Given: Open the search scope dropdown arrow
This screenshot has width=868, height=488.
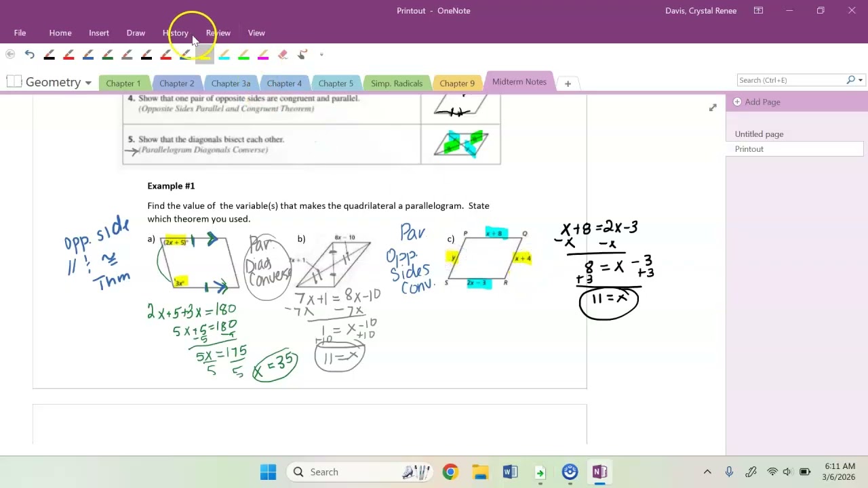Looking at the screenshot, I should click(861, 80).
